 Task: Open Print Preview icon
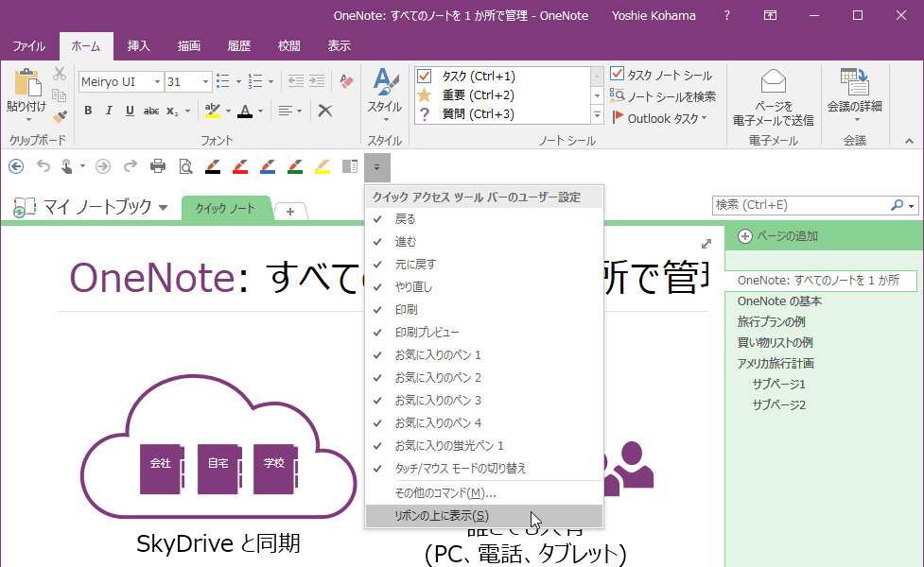[185, 167]
